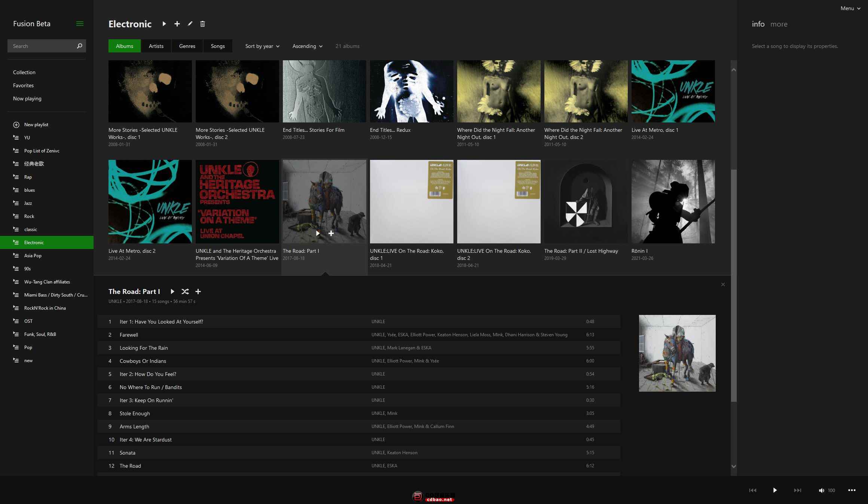
Task: Open the classic playlist
Action: pyautogui.click(x=47, y=230)
